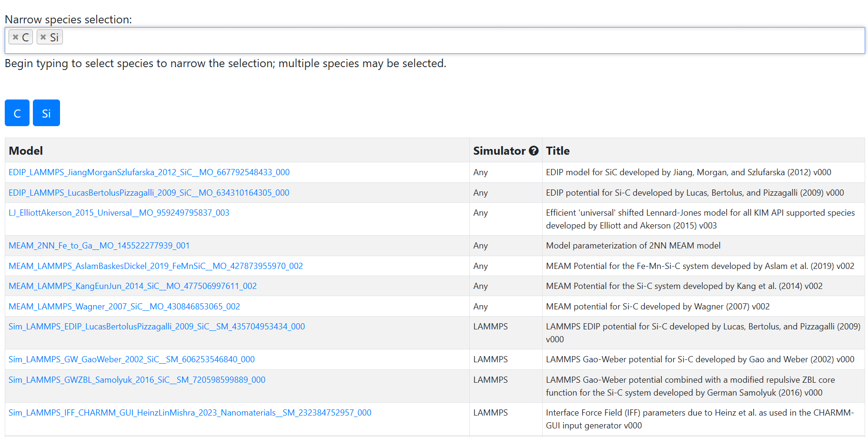Click the Simulator column header text
868x437 pixels.
499,151
